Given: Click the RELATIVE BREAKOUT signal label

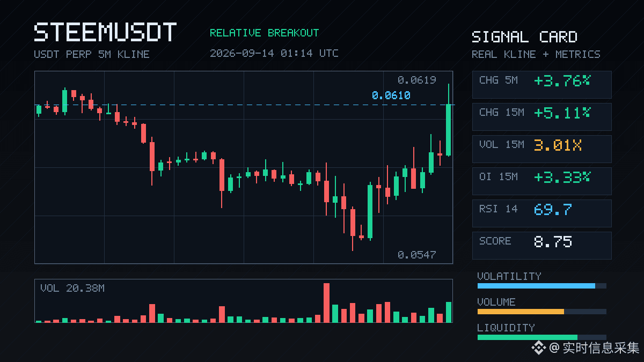Looking at the screenshot, I should click(264, 33).
